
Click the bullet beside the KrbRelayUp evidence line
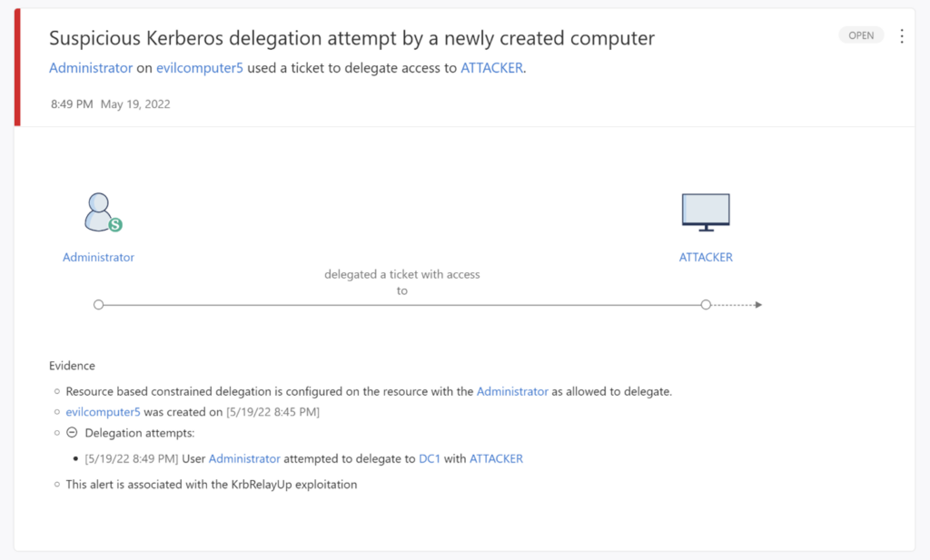coord(55,484)
